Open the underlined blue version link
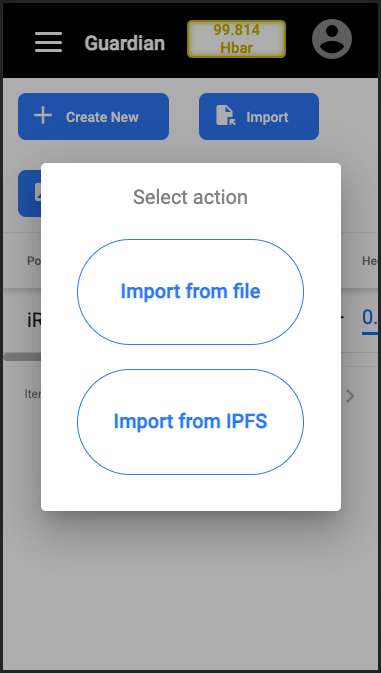The image size is (381, 673). click(x=371, y=319)
